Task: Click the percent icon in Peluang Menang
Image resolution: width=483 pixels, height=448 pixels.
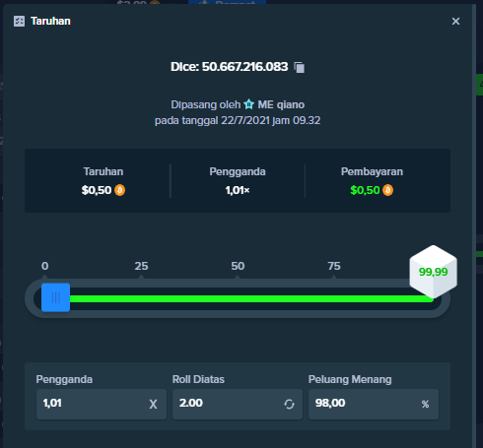Action: point(425,405)
